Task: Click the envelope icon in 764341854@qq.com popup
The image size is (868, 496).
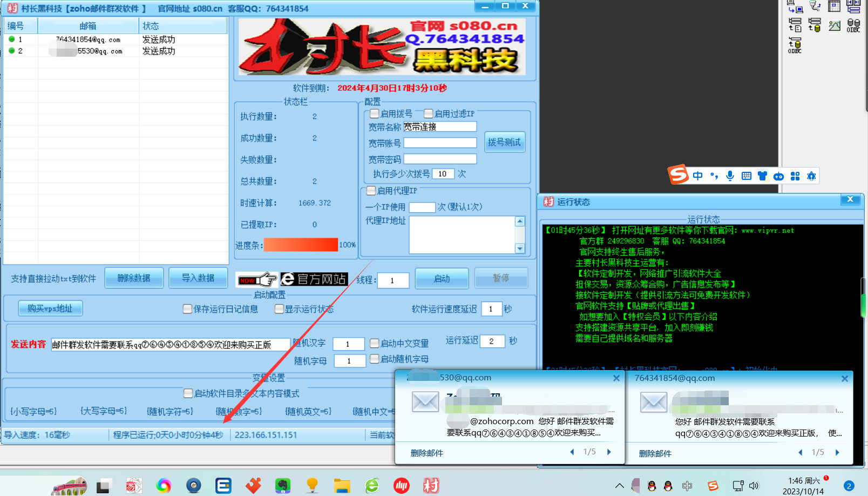Action: pos(654,402)
